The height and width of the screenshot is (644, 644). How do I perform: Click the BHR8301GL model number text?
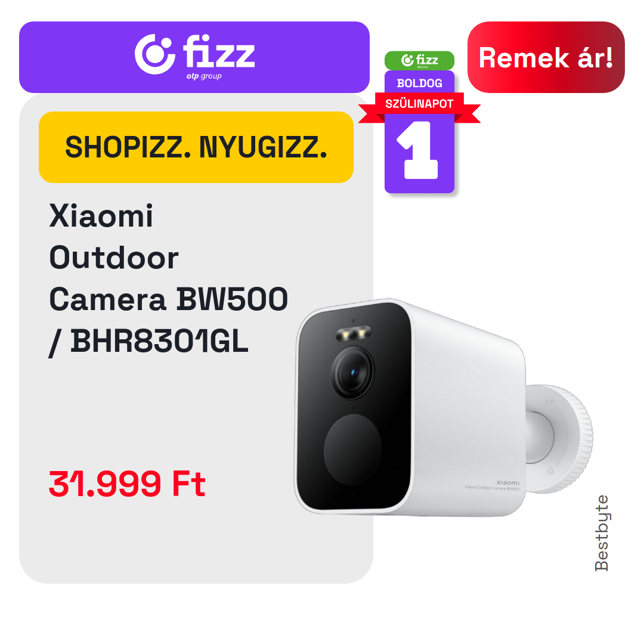click(x=159, y=341)
